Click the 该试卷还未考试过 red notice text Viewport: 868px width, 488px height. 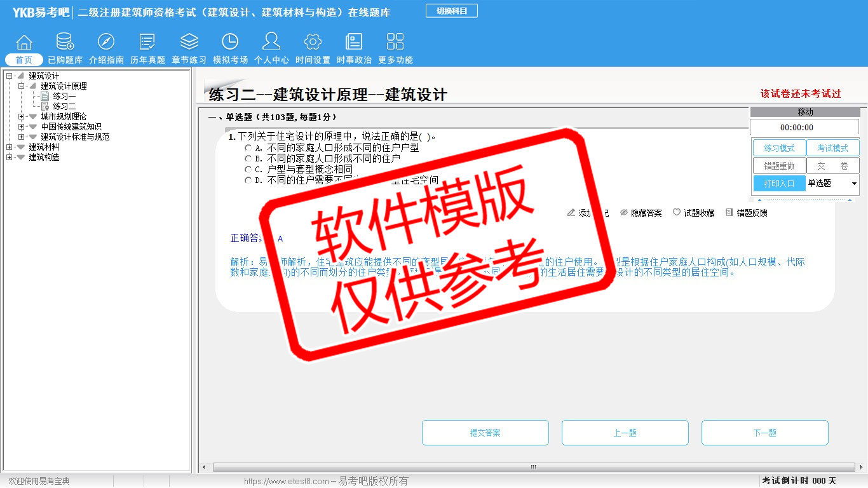[x=801, y=93]
